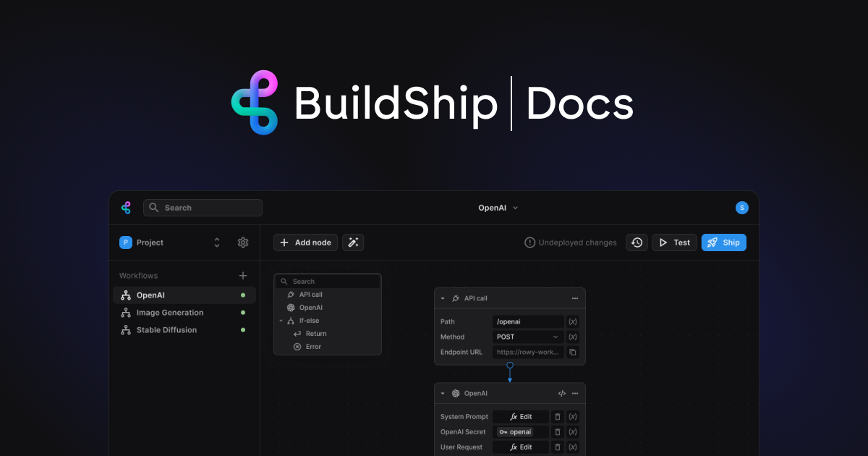
Task: Open the magic wand AI generate tool
Action: click(x=353, y=242)
